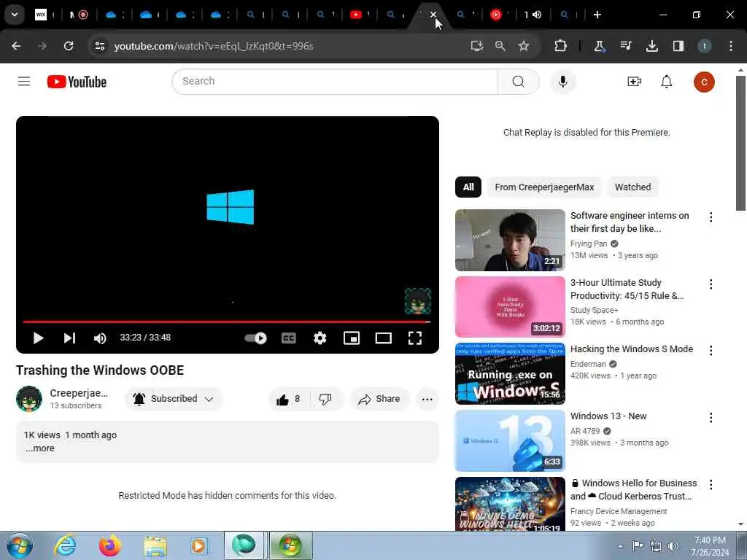This screenshot has height=560, width=747.
Task: Open a new browser tab
Action: 597,15
